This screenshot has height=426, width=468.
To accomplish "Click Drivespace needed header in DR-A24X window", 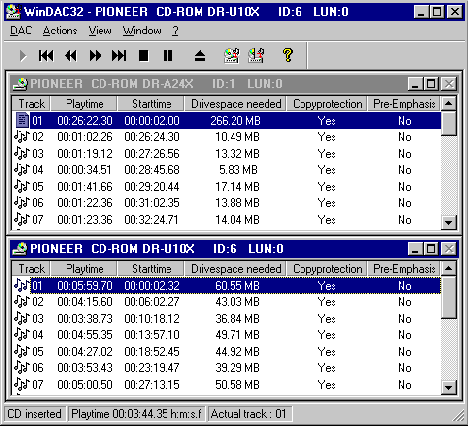I will tap(236, 104).
